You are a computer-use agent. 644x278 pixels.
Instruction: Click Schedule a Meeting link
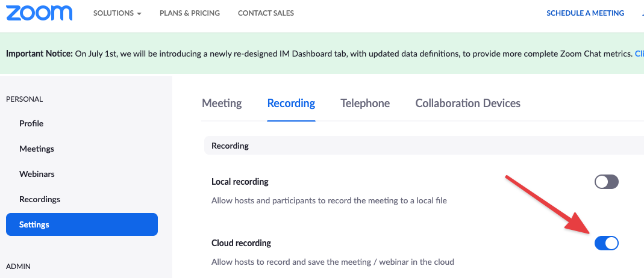coord(586,13)
